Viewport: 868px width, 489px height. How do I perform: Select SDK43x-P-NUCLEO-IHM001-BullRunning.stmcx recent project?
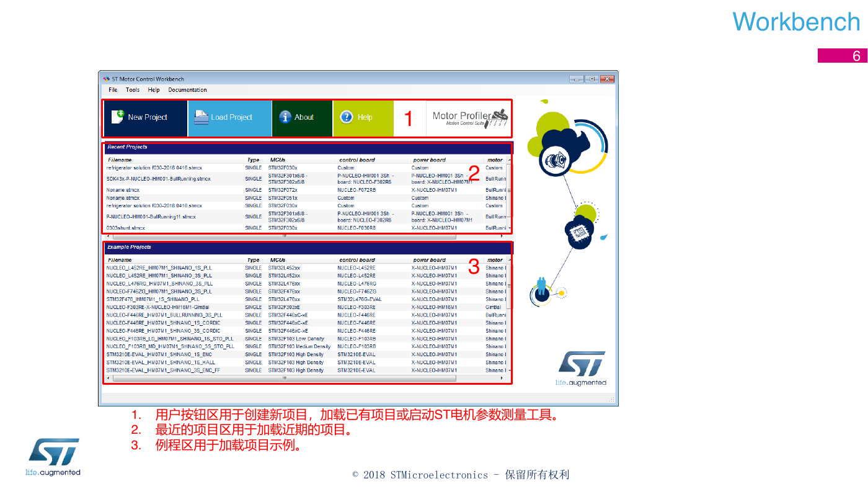306,179
